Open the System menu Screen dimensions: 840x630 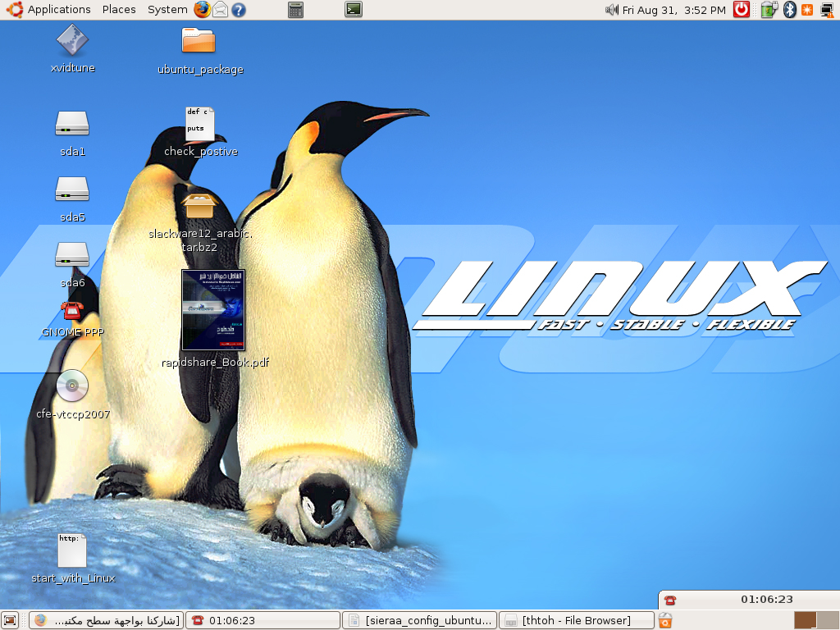pyautogui.click(x=167, y=10)
